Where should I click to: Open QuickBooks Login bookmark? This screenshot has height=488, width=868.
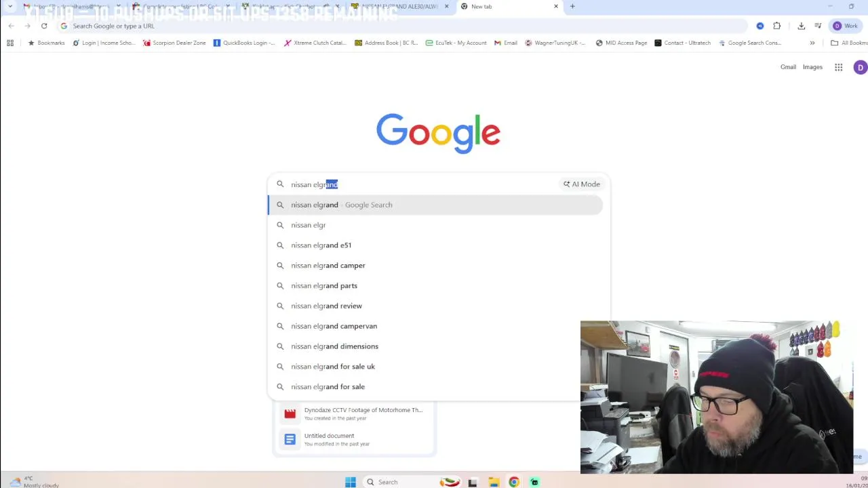[x=244, y=43]
